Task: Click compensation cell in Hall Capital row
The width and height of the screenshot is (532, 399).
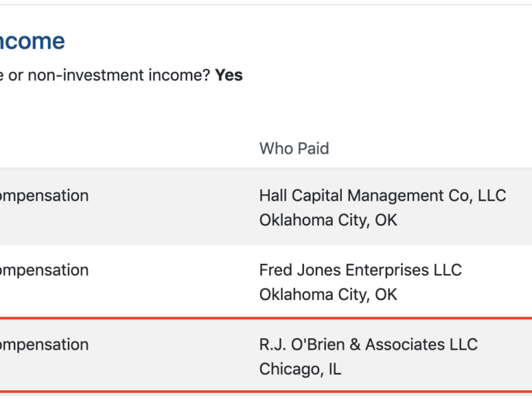Action: (x=44, y=196)
